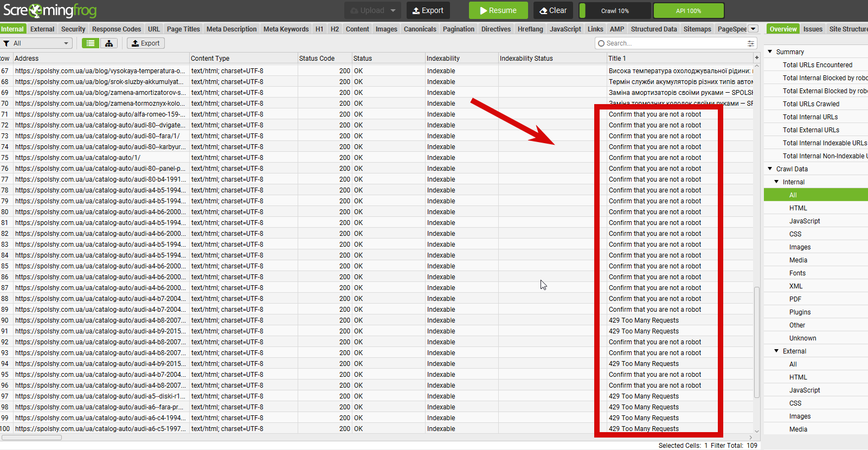Select Unknown under Internal

tap(802, 338)
